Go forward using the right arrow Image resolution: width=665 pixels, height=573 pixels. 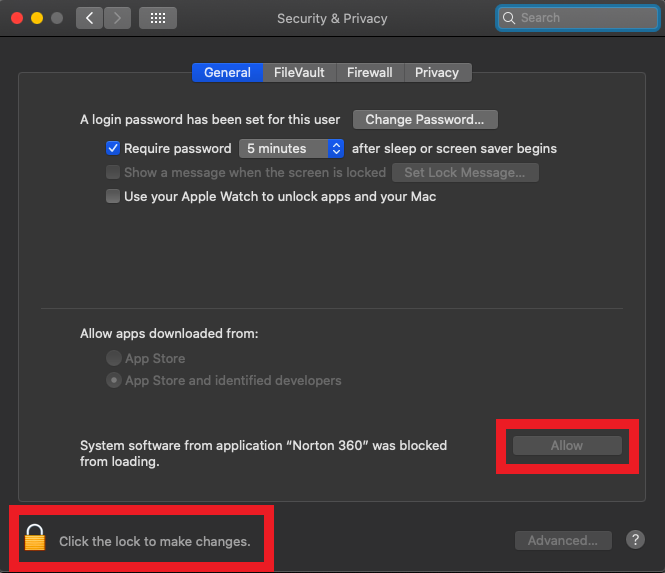[117, 18]
